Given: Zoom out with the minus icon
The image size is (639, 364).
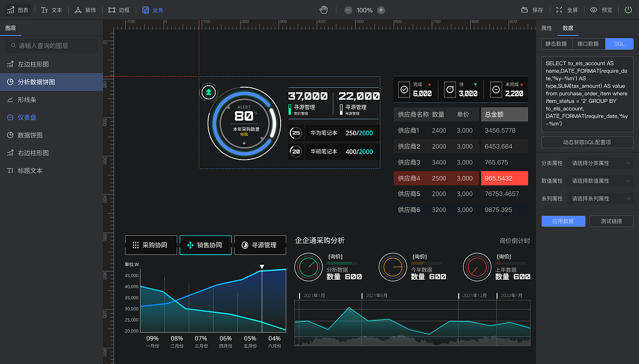Looking at the screenshot, I should [x=348, y=10].
